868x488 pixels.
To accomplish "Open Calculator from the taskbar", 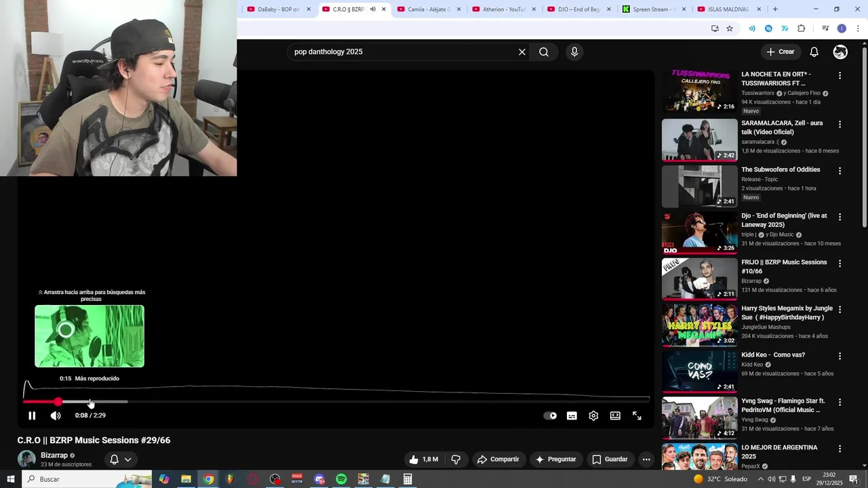I will pyautogui.click(x=408, y=479).
